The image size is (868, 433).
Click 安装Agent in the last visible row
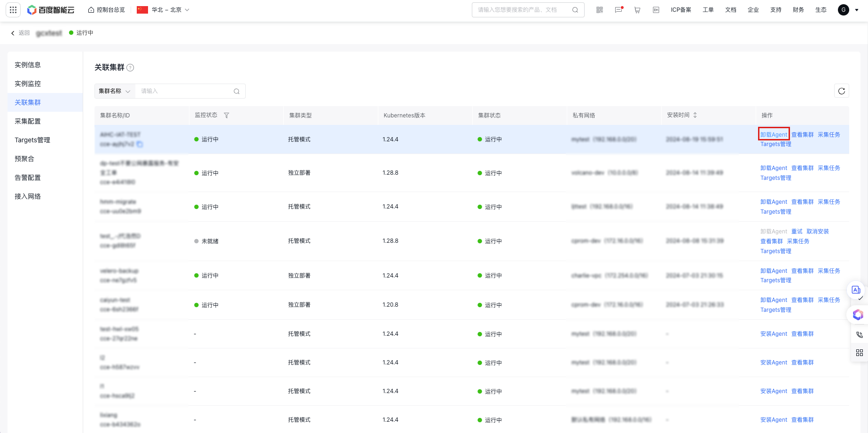(x=774, y=420)
